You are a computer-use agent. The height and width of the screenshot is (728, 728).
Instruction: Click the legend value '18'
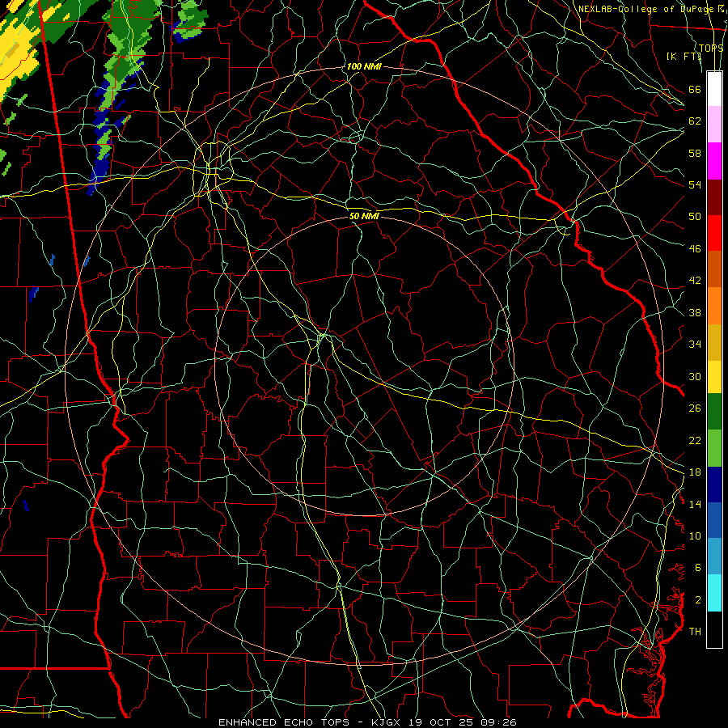coord(695,472)
